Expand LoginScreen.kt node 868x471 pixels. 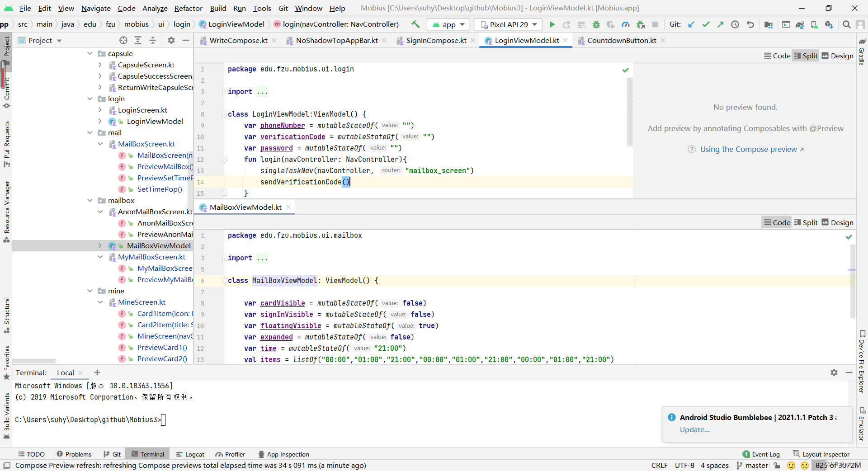click(x=100, y=110)
